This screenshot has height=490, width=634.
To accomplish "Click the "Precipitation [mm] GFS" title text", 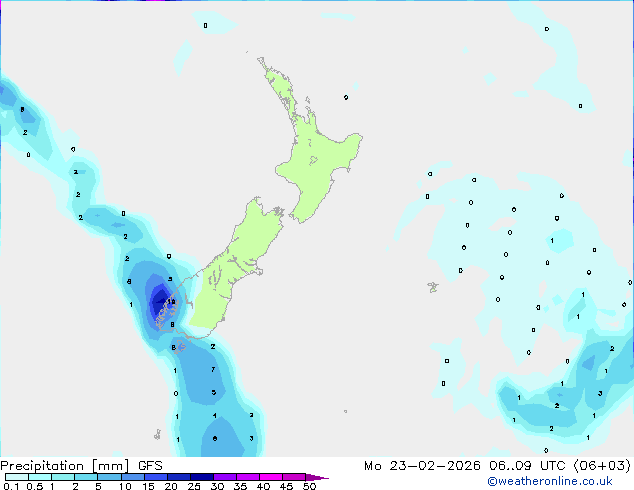I will click(x=81, y=466).
